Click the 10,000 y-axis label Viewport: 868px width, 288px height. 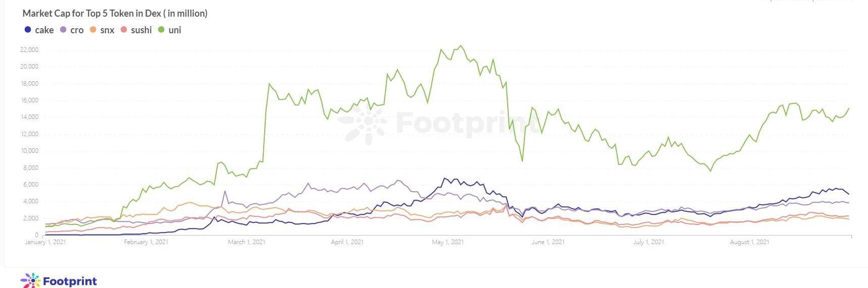(x=29, y=151)
